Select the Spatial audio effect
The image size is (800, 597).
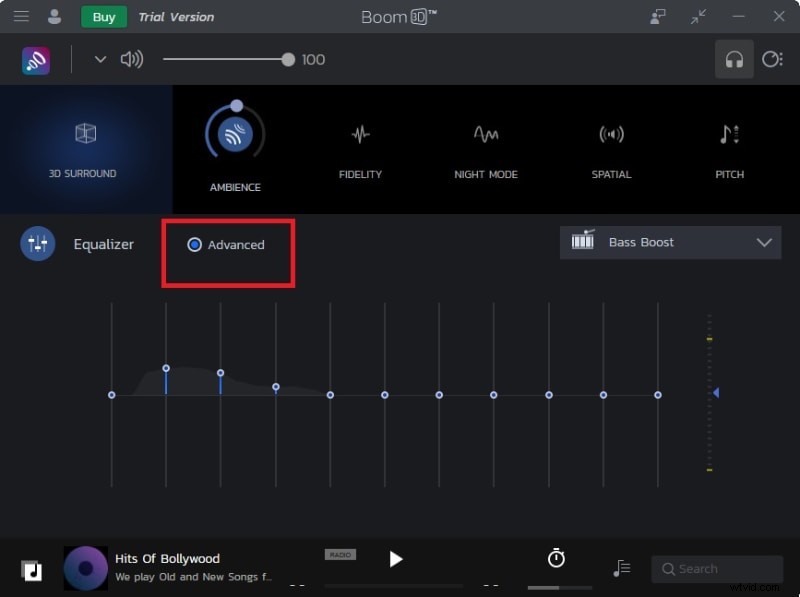(611, 135)
